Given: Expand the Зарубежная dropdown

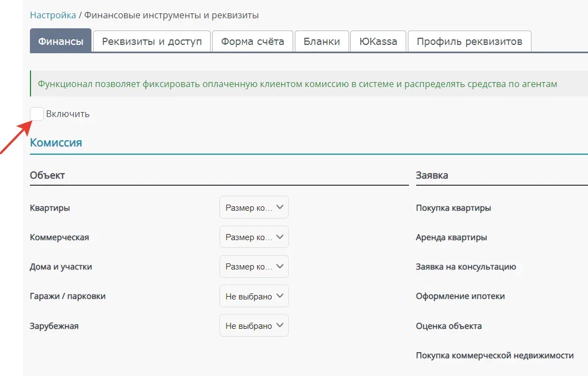Looking at the screenshot, I should pyautogui.click(x=254, y=326).
